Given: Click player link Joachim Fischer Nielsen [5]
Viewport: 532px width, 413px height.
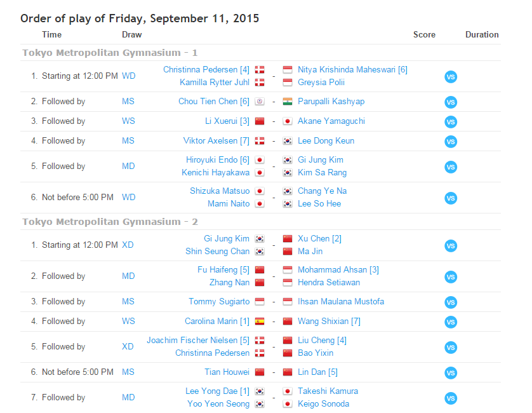Looking at the screenshot, I should point(198,340).
